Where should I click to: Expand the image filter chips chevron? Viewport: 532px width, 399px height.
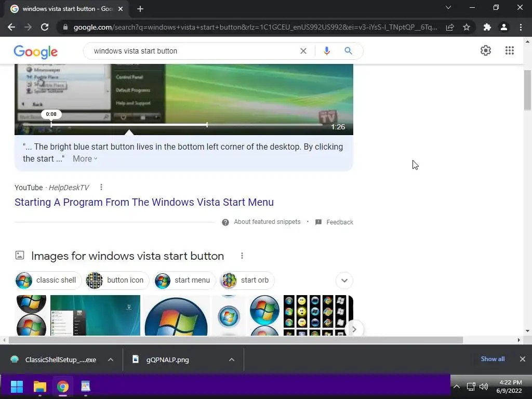point(344,281)
